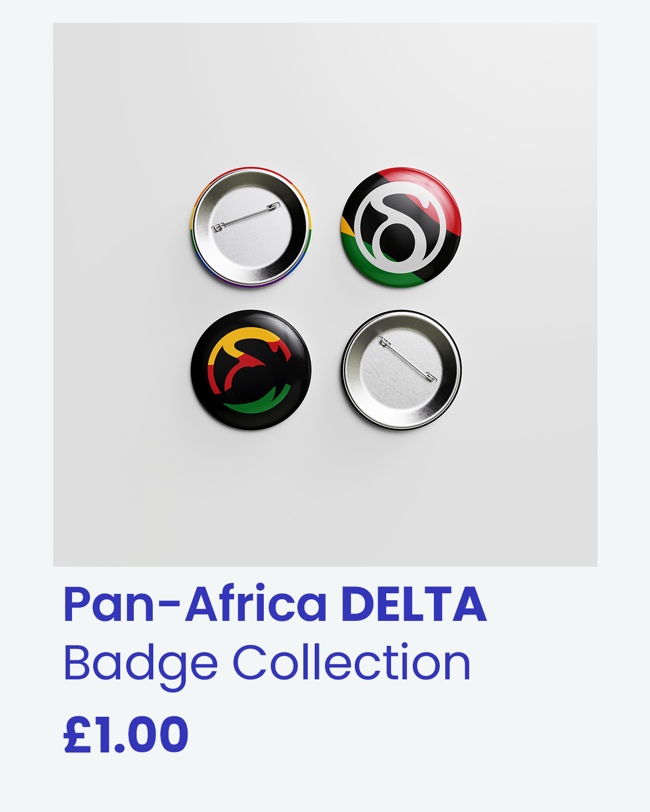Screen dimensions: 650x812
Task: Click the safety pin on bottom-right badge
Action: [x=408, y=359]
